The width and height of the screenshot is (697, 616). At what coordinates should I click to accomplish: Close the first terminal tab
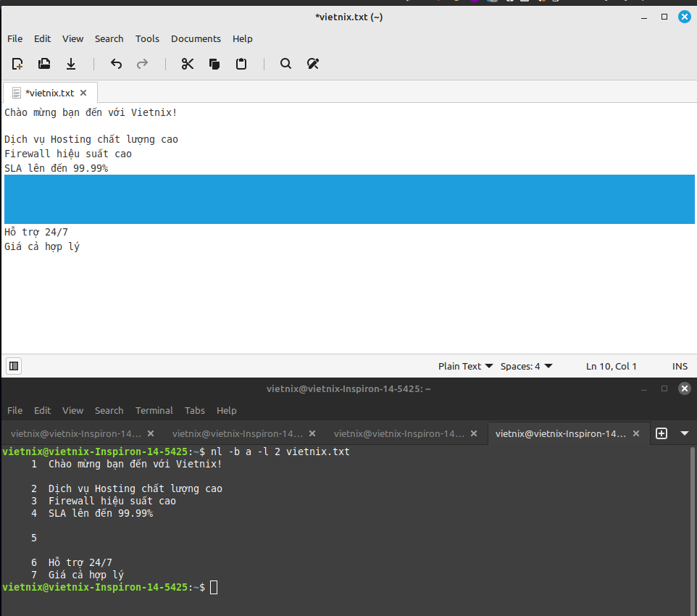pos(151,433)
